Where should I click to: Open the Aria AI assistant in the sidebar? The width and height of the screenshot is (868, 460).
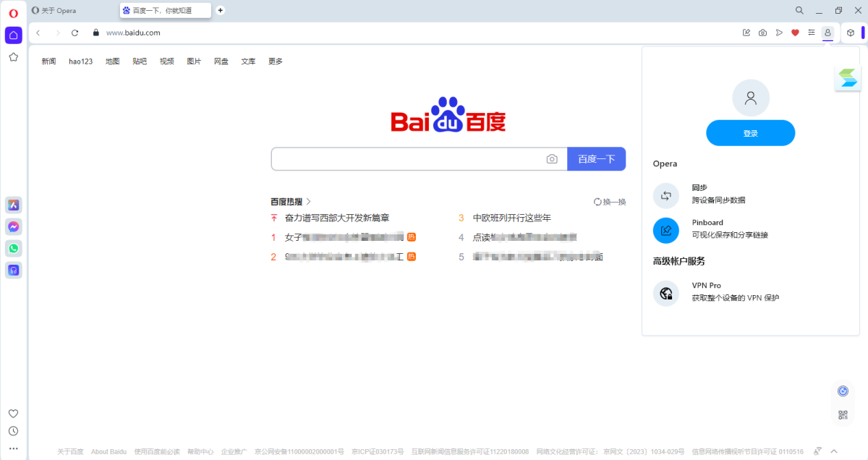pyautogui.click(x=13, y=205)
